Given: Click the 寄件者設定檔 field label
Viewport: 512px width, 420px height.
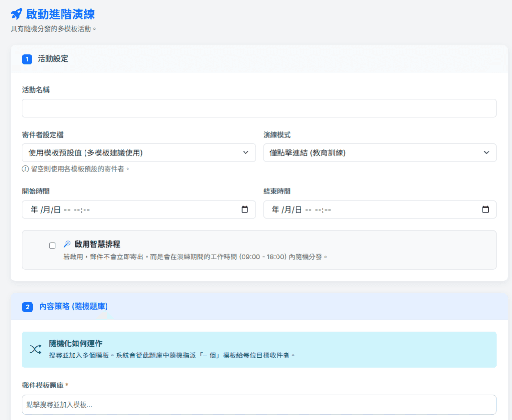Looking at the screenshot, I should pos(43,135).
